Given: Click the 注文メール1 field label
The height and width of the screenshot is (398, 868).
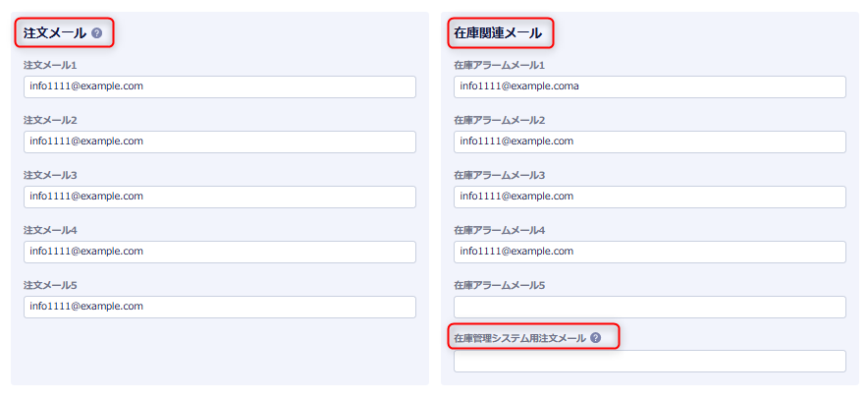Looking at the screenshot, I should (x=50, y=65).
